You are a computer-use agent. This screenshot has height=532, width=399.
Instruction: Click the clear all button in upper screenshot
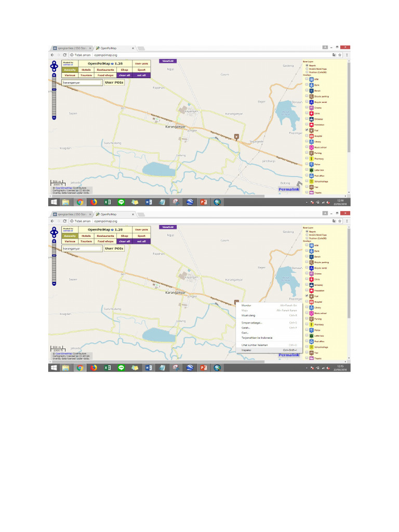point(125,75)
